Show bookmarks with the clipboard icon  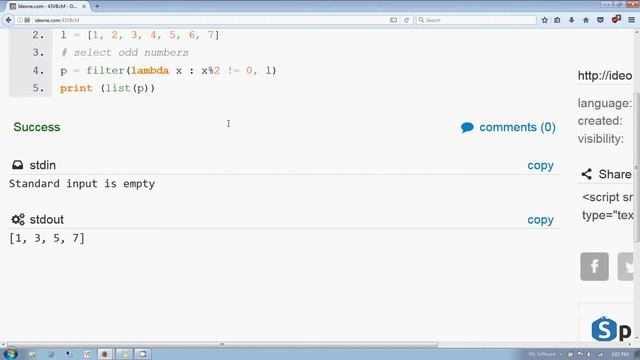click(557, 20)
